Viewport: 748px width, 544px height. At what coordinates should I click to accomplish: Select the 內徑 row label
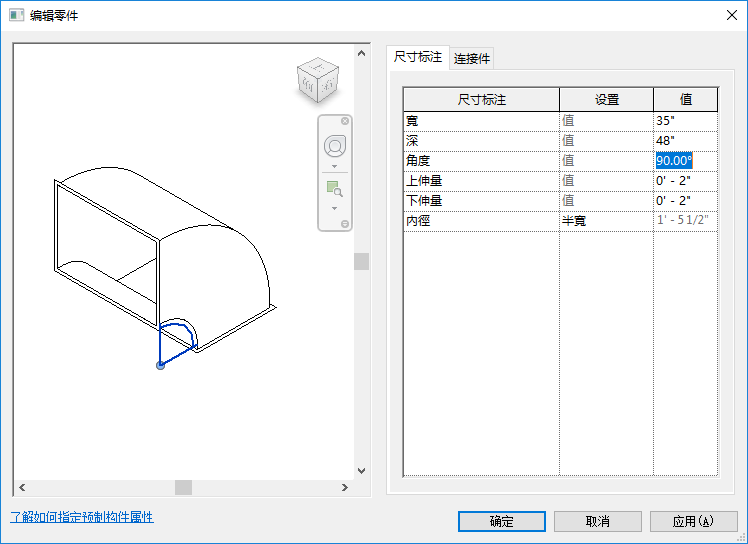coord(481,221)
